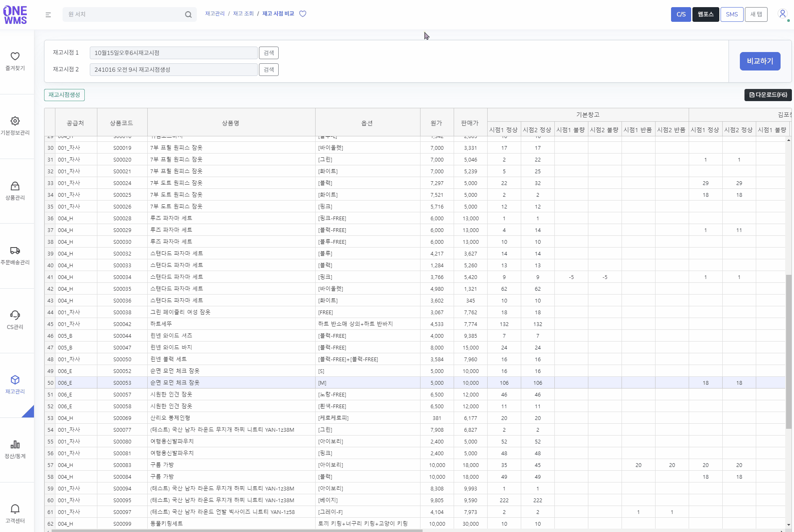Screen dimensions: 794x532
Task: Open 정산/통계 bar chart icon
Action: [x=15, y=445]
